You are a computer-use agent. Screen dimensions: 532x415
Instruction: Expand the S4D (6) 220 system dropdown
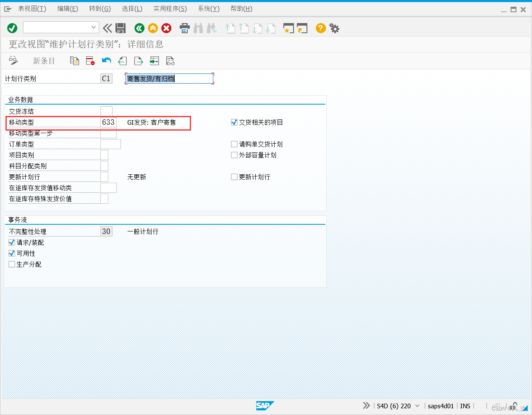pos(418,406)
